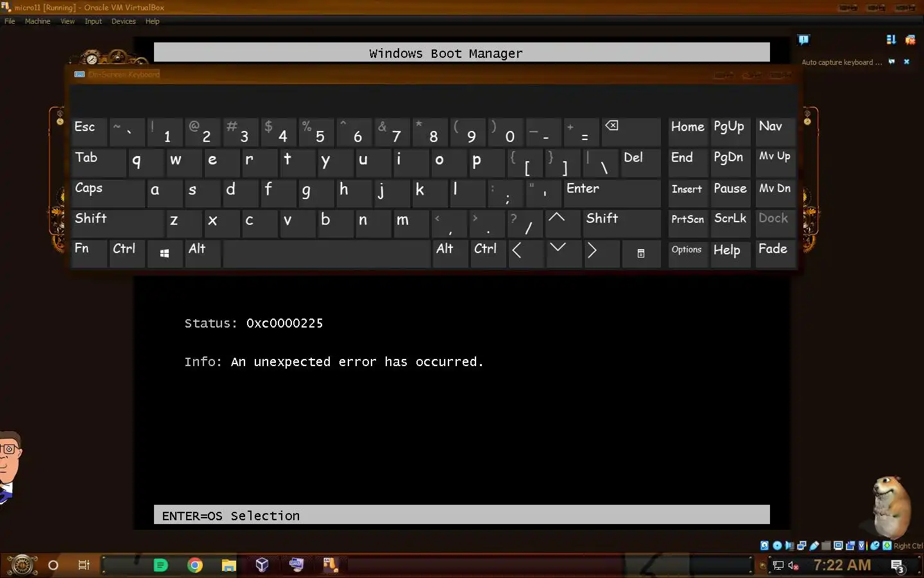Click the VirtualBox display indicator icon

pos(838,546)
